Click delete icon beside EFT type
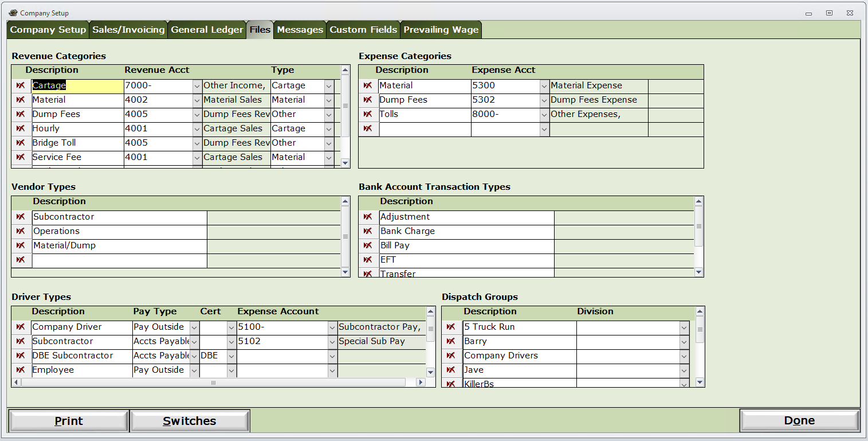The height and width of the screenshot is (441, 868). (x=368, y=260)
